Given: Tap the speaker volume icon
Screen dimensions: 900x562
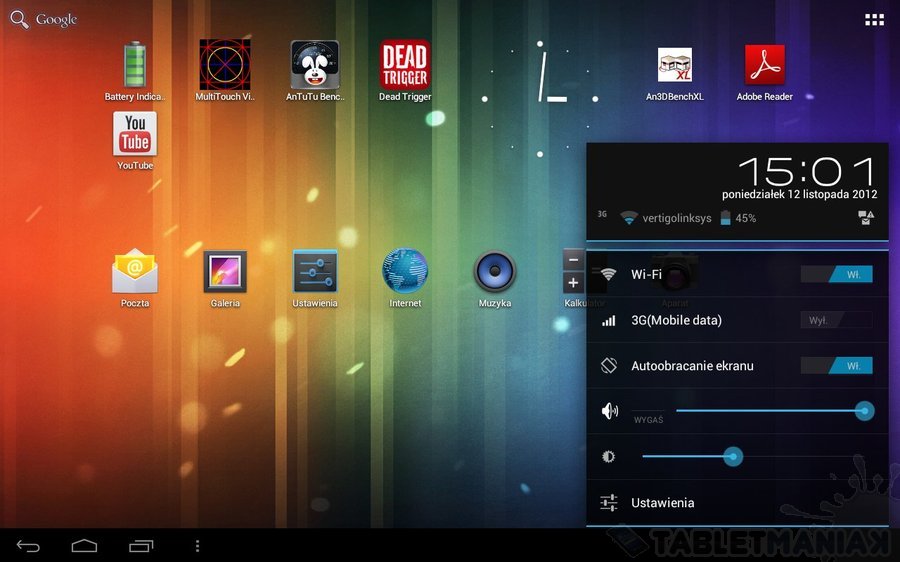Looking at the screenshot, I should [610, 410].
